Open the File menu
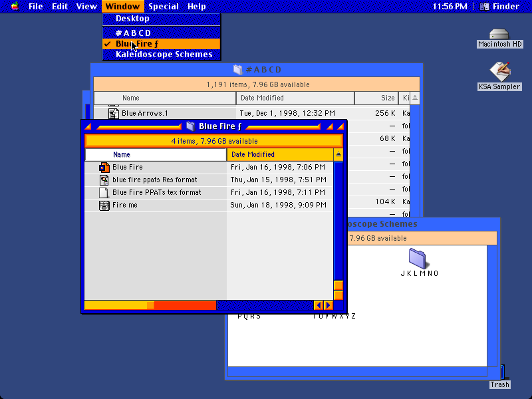The width and height of the screenshot is (532, 399). (36, 6)
